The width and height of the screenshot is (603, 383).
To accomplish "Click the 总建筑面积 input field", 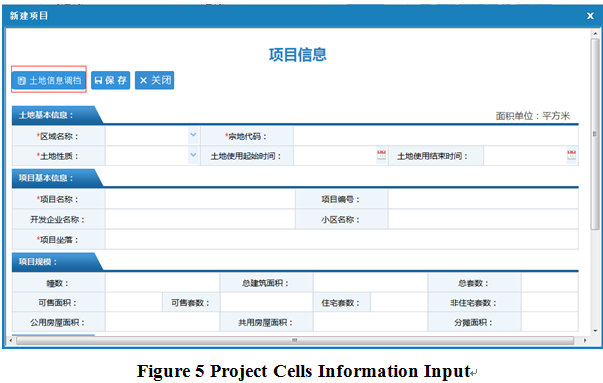I will (x=370, y=283).
